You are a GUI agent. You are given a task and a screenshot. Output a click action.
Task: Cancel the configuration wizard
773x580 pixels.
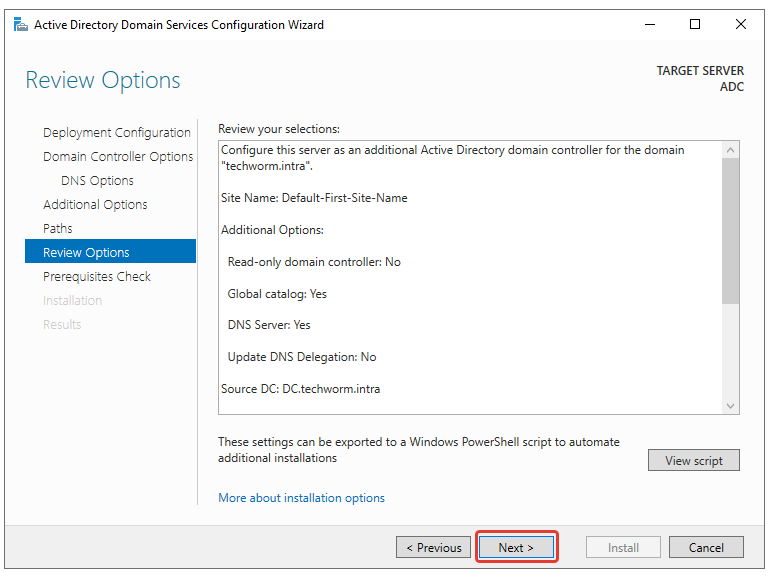[706, 547]
